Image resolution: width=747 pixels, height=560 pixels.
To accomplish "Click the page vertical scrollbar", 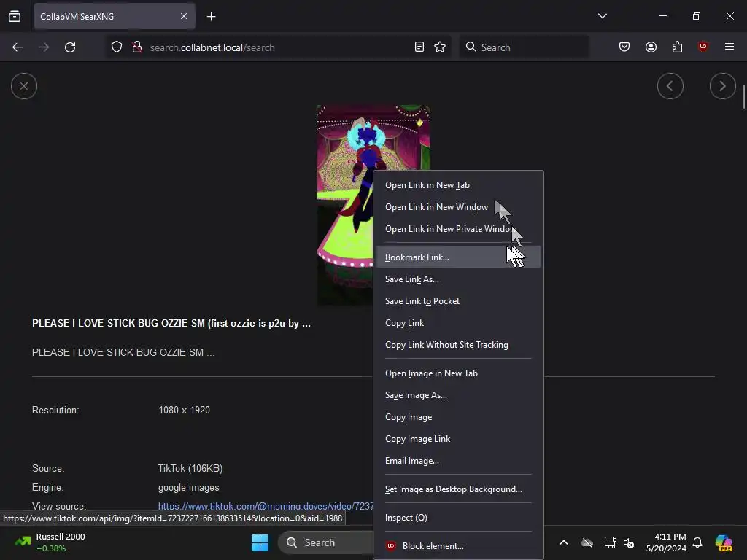I will (743, 97).
